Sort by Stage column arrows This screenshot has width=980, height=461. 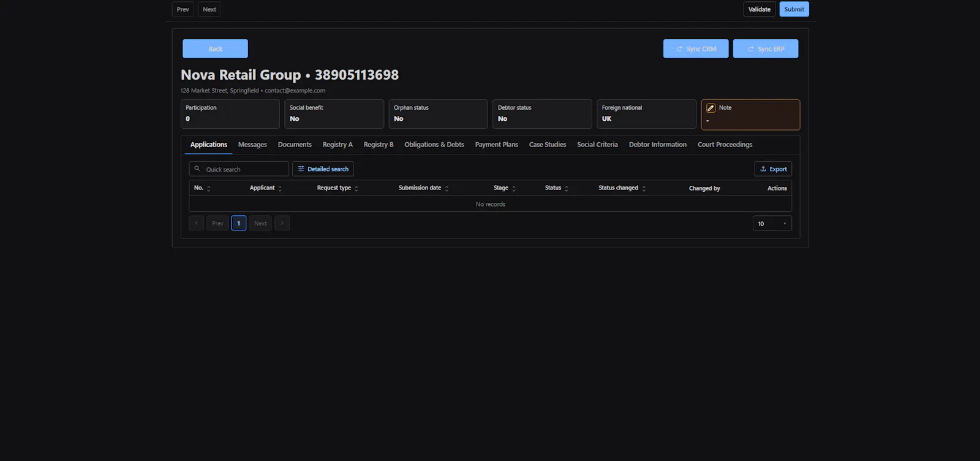point(514,189)
